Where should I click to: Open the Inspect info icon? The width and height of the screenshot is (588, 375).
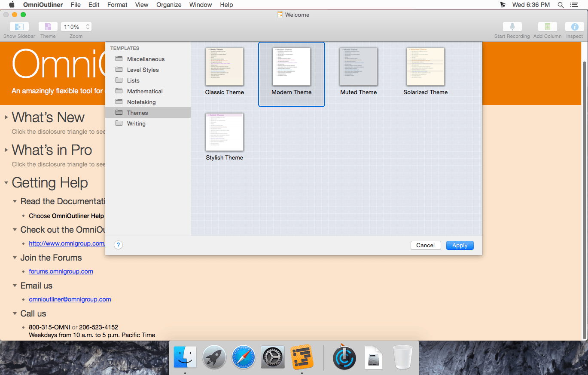(x=574, y=27)
